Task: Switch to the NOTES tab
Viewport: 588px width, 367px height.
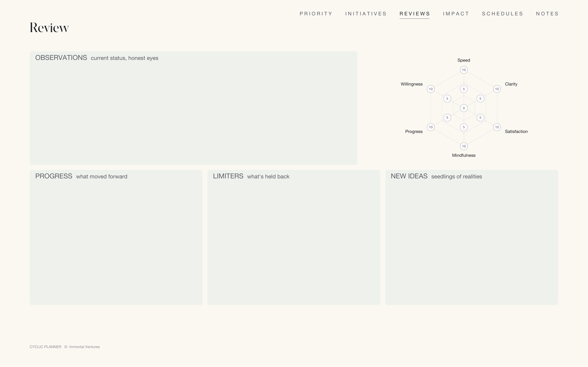Action: click(x=547, y=14)
